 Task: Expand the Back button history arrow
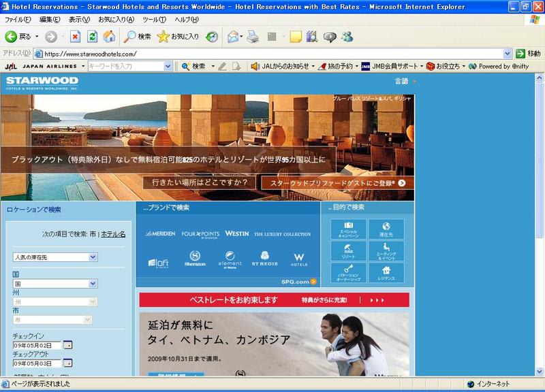pyautogui.click(x=37, y=37)
